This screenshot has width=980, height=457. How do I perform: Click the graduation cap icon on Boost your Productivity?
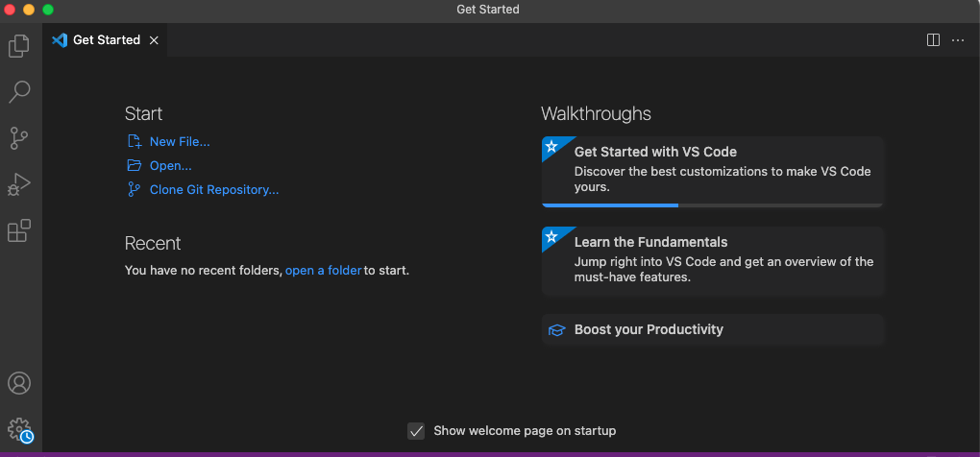pos(556,330)
